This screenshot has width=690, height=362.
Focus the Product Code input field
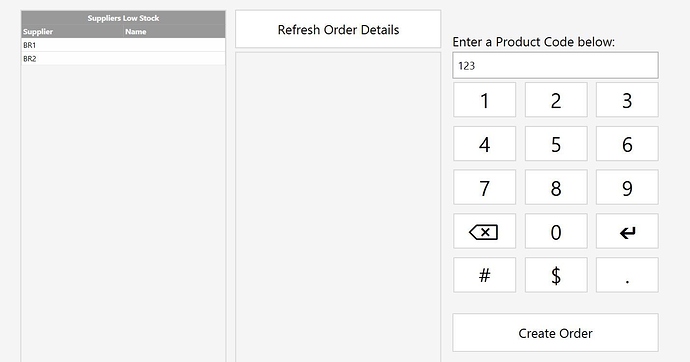(x=555, y=66)
